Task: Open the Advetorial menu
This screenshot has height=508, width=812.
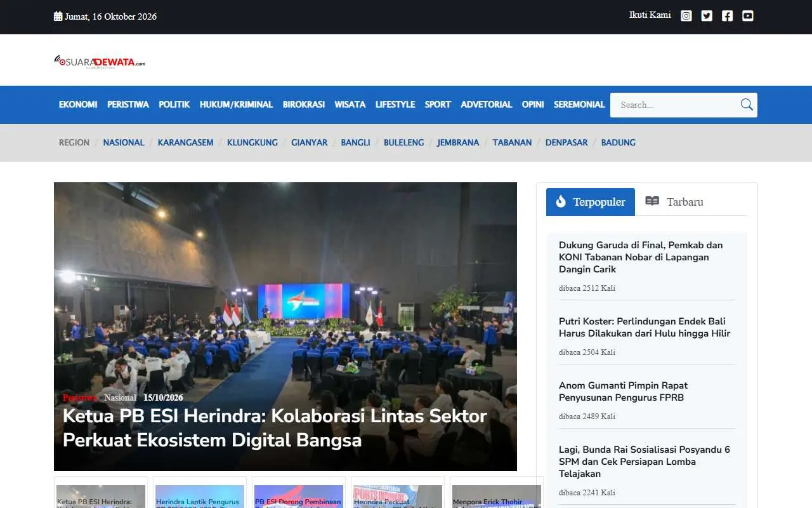Action: [487, 105]
